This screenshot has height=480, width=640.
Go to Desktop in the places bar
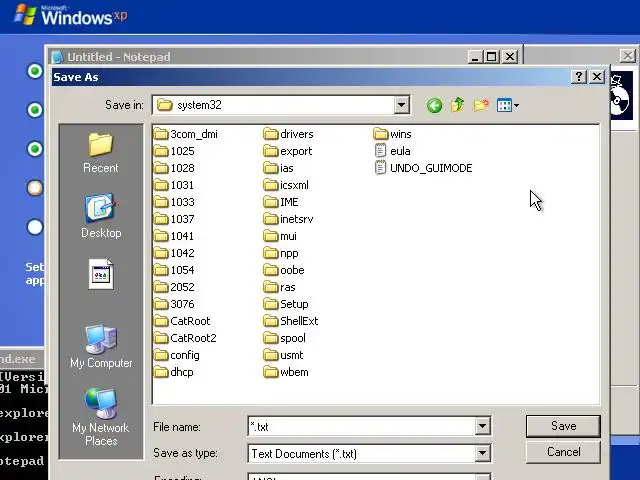(101, 216)
